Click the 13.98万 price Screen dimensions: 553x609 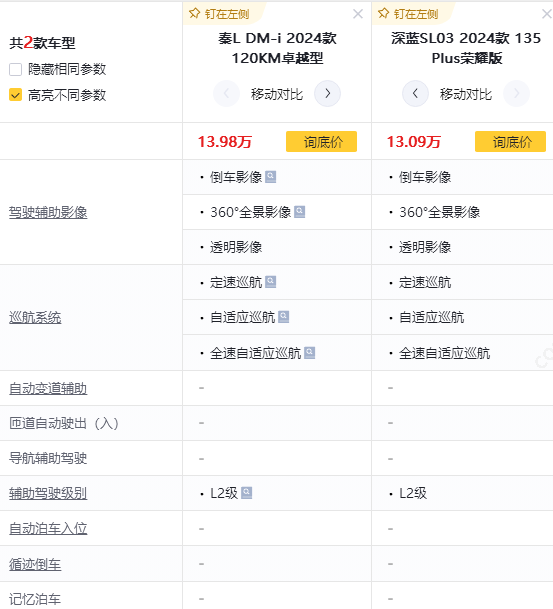[x=225, y=142]
